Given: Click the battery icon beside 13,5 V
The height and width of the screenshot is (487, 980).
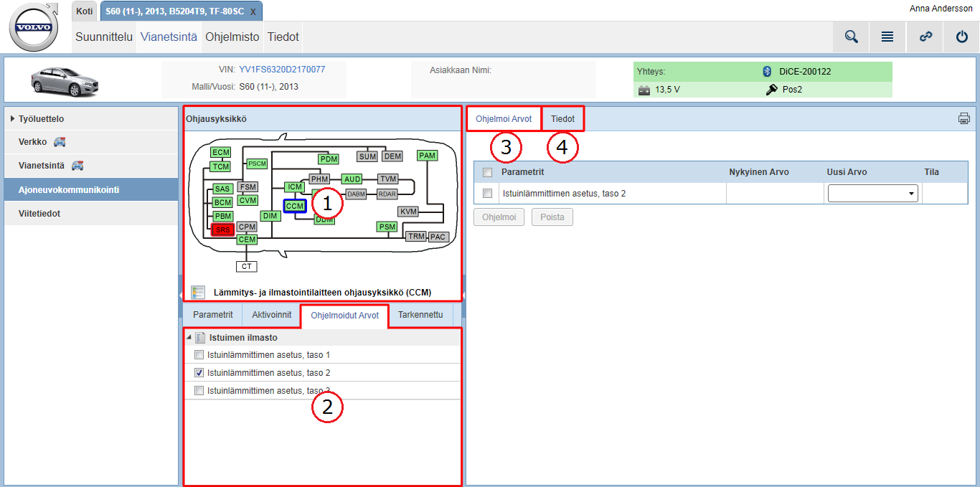Looking at the screenshot, I should click(644, 90).
